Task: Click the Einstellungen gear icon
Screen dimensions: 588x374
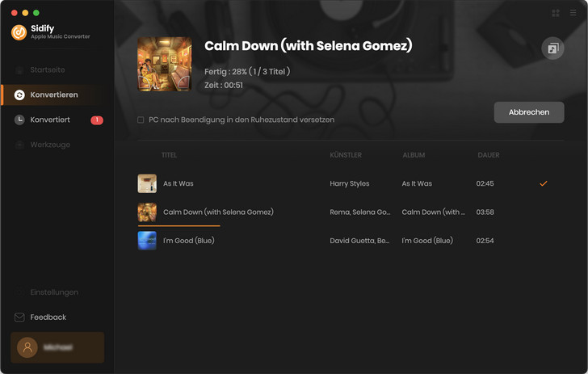Action: (x=19, y=292)
